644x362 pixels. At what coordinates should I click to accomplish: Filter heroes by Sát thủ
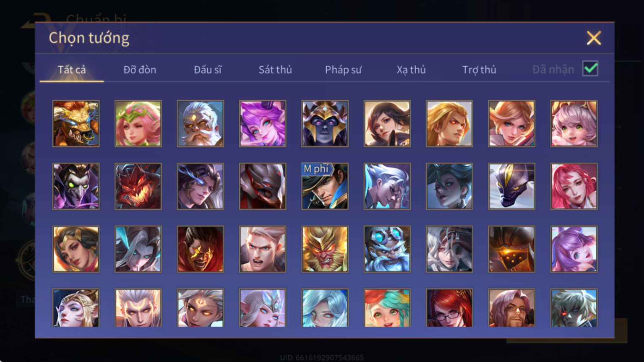coord(275,70)
